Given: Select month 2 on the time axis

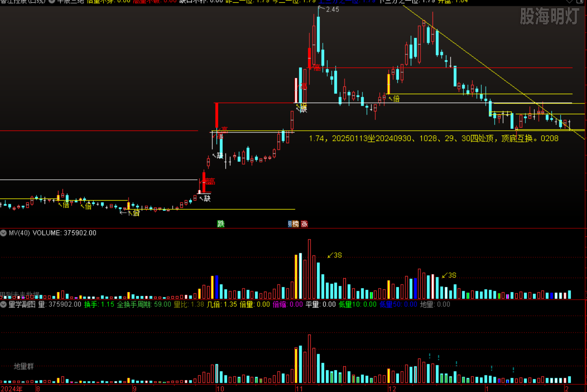Looking at the screenshot, I should click(x=566, y=388).
